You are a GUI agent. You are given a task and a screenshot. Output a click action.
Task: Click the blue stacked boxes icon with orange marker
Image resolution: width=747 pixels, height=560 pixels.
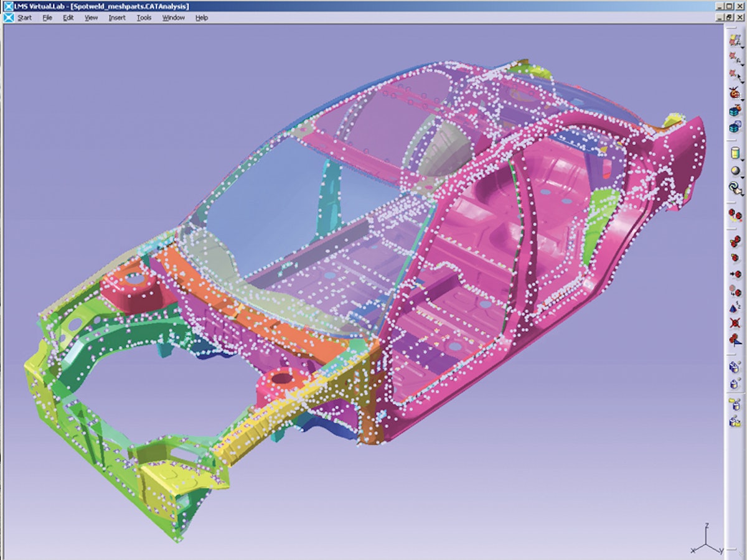735,111
